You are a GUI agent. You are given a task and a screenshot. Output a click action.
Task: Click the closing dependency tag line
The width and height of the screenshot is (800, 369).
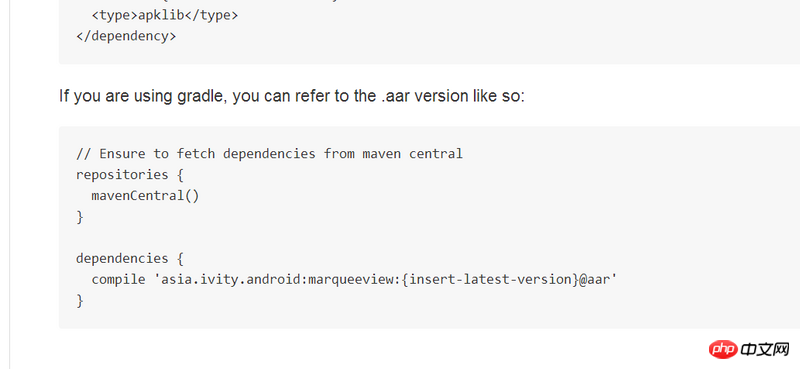click(126, 36)
